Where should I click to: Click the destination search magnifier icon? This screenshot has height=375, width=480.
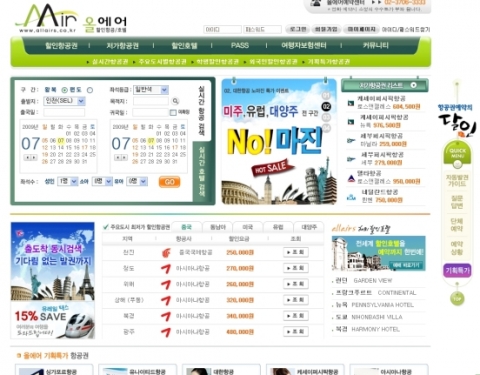coord(175,101)
